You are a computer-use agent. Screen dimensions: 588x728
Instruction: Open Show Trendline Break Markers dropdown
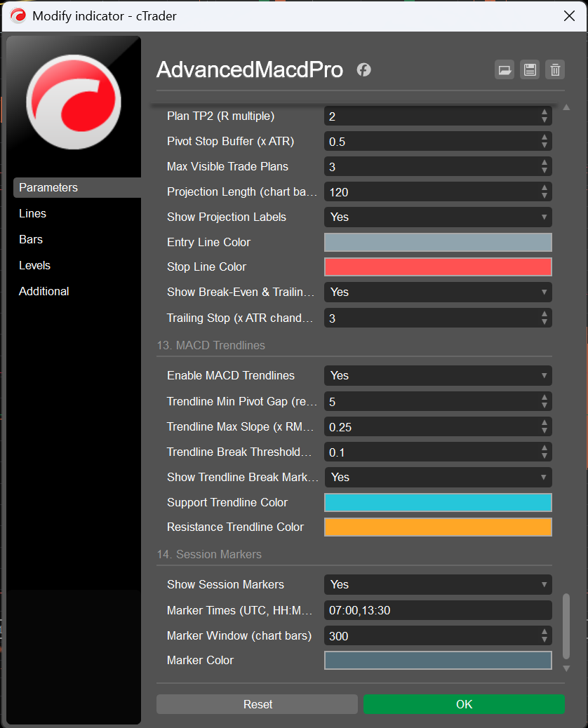(438, 478)
